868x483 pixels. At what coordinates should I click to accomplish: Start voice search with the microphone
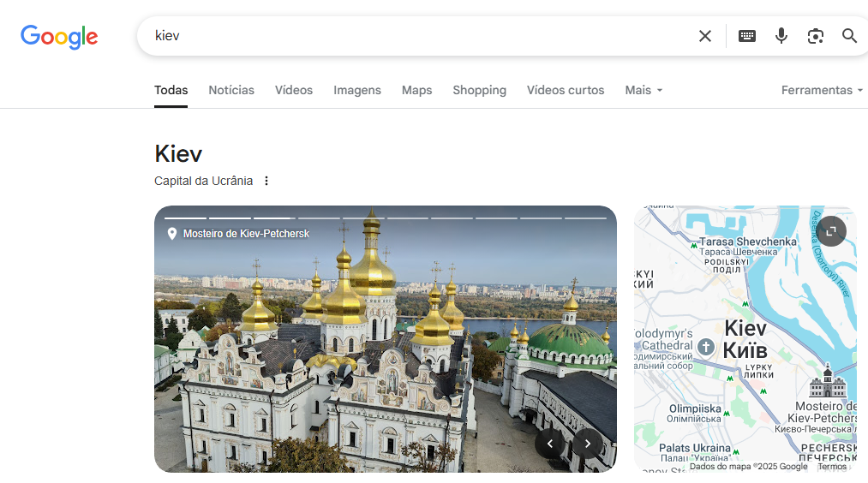pos(781,36)
